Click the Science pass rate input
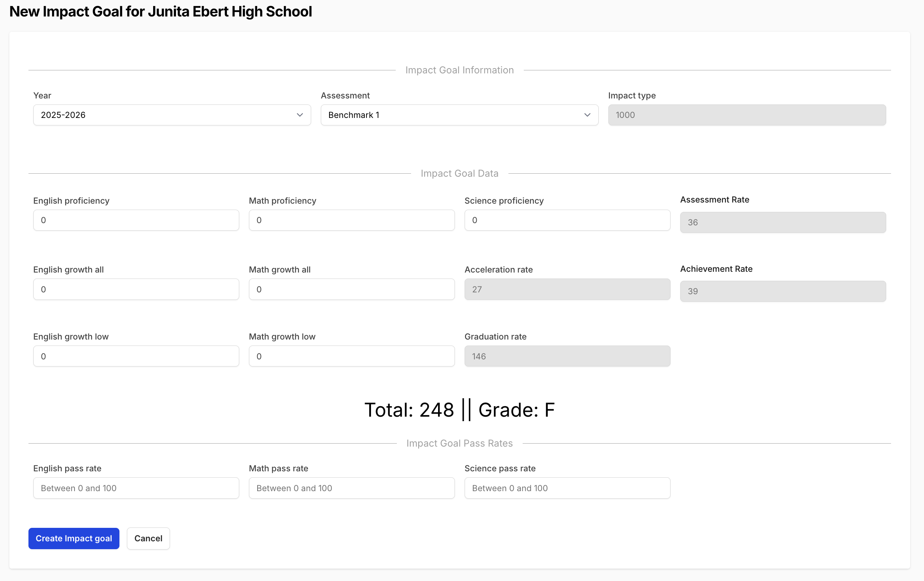Screen dimensions: 924x581 [567, 488]
